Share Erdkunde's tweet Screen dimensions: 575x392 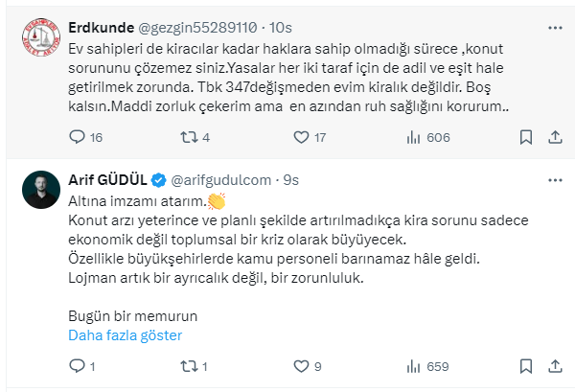point(551,138)
